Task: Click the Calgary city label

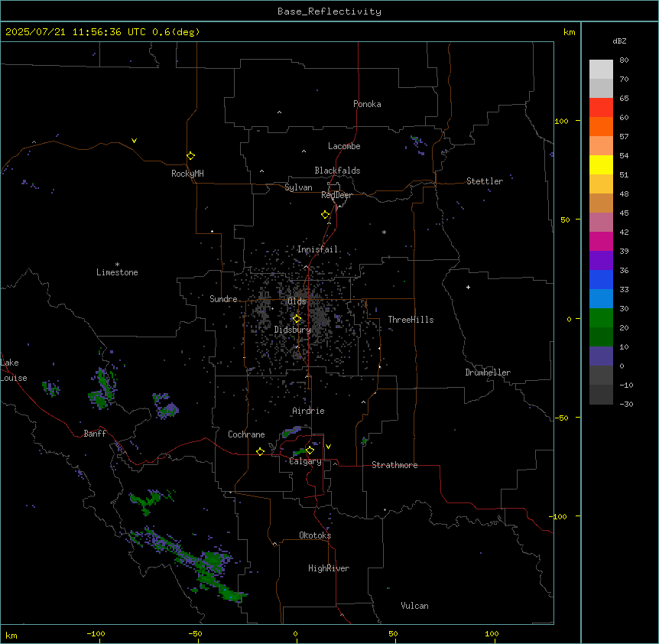Action: 305,461
